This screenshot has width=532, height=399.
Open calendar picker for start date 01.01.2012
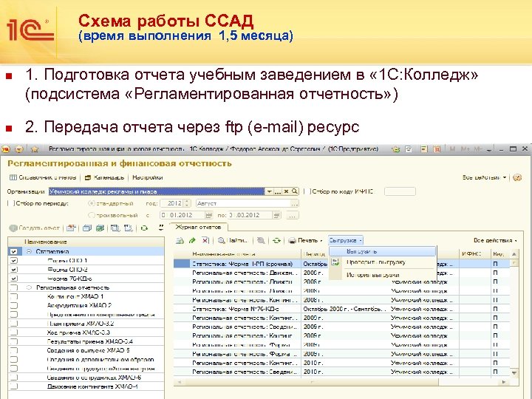208,215
